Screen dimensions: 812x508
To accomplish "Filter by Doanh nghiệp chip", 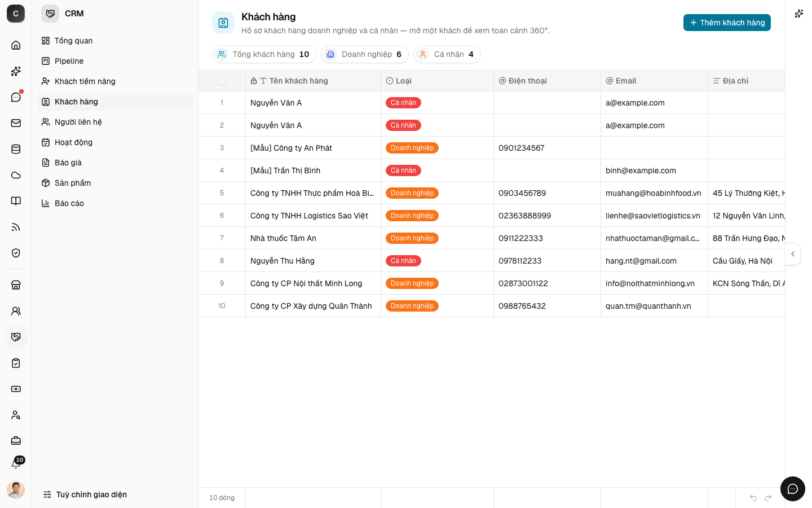I will (365, 54).
